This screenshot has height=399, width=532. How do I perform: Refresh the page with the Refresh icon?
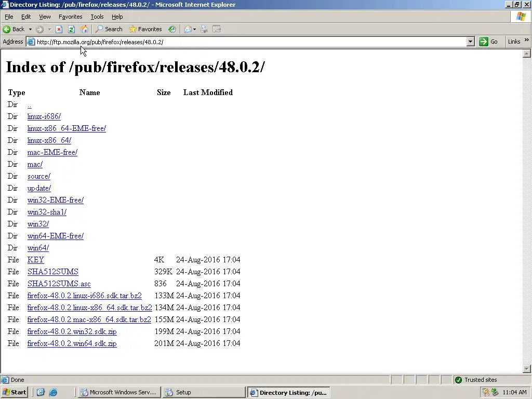(x=71, y=29)
